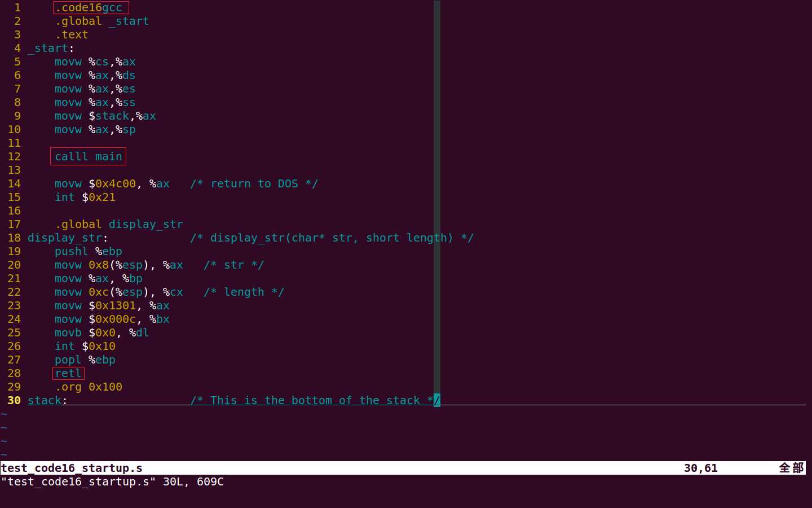The width and height of the screenshot is (812, 508).
Task: Click the '/* str */' comment
Action: coord(234,265)
